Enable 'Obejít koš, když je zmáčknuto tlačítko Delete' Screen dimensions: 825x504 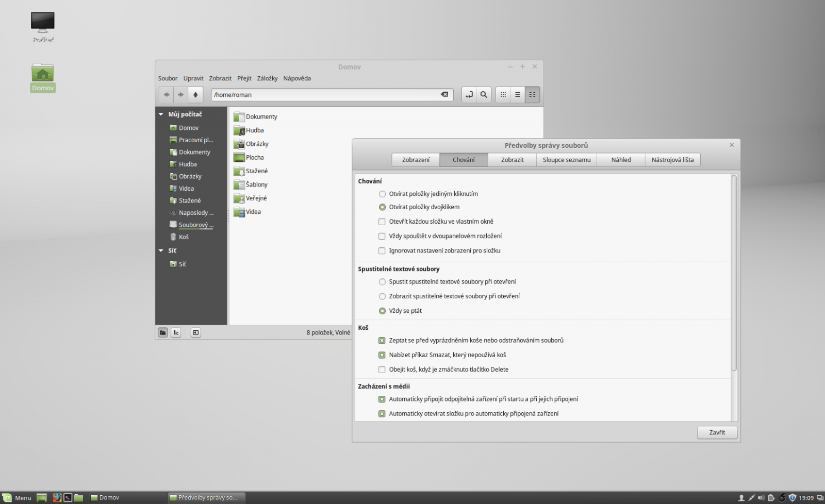(382, 369)
